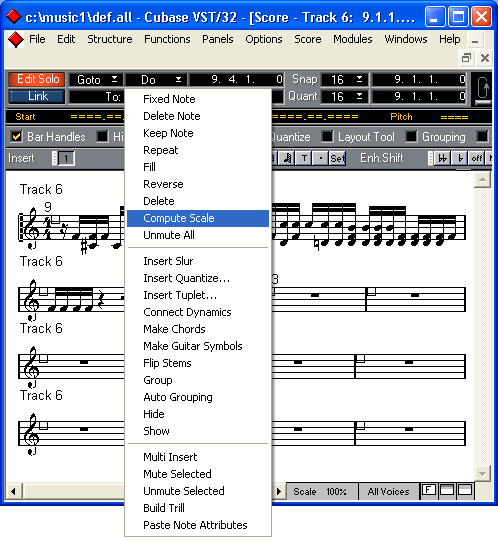Screen dimensions: 498x547
Task: Click the beamed-note icon left of 'T'
Action: point(287,158)
